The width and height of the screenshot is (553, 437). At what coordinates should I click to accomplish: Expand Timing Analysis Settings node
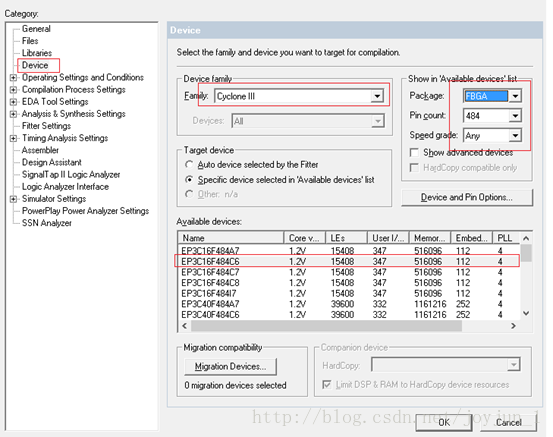tap(13, 138)
